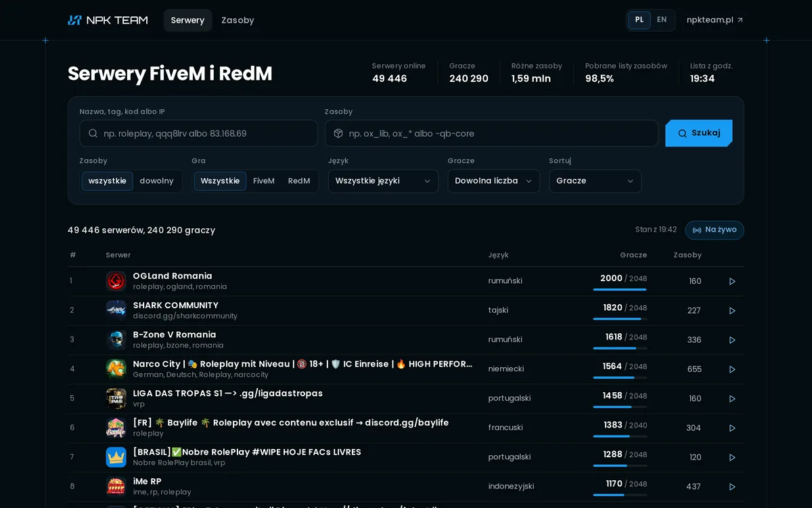Open the npkteam.pl external link
The width and height of the screenshot is (812, 508).
pos(715,20)
